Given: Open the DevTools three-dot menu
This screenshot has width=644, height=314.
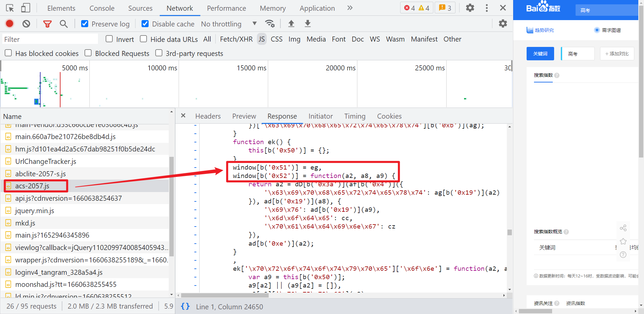Looking at the screenshot, I should [487, 8].
